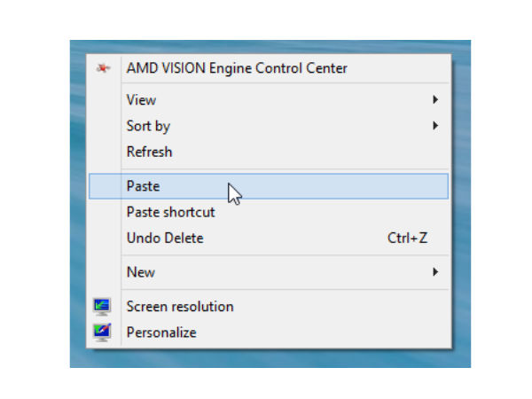Screen dimensions: 532x399
Task: Click the highlighted Paste option
Action: (144, 186)
